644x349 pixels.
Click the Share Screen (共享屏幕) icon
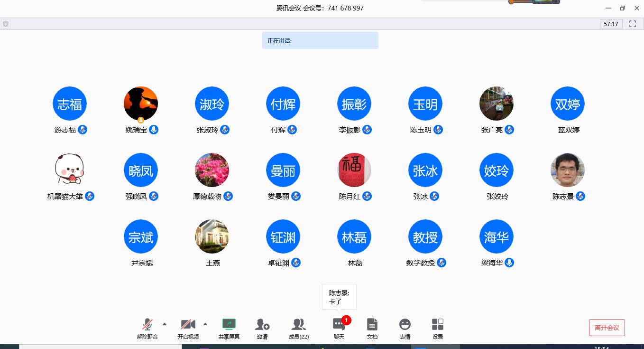[x=229, y=325]
